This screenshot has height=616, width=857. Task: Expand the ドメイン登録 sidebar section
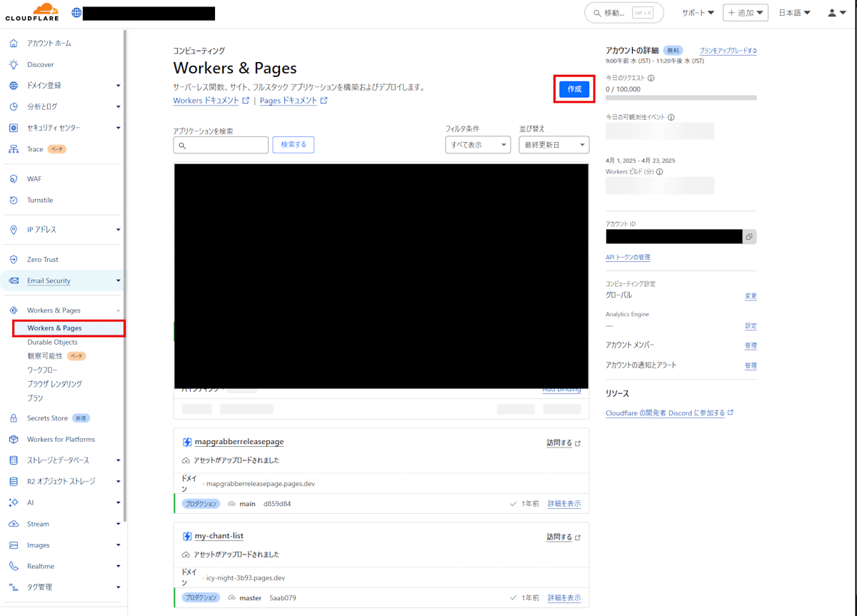click(119, 86)
